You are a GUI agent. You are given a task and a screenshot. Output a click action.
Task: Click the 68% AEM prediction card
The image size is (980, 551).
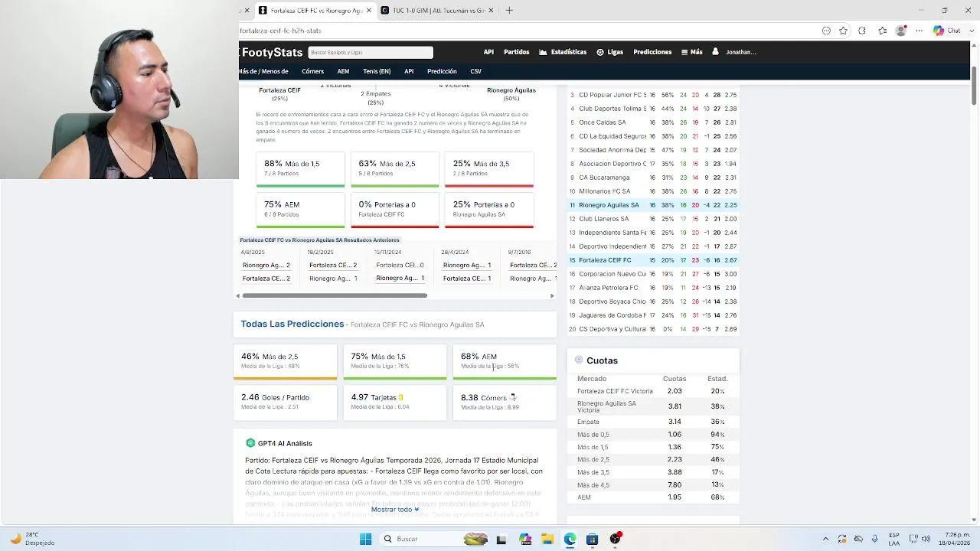(x=505, y=362)
